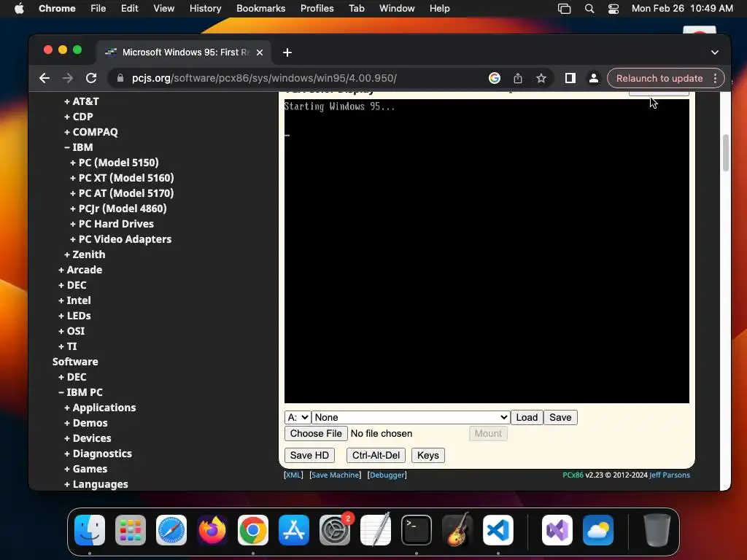Bookmark this page with the star
Screen dimensions: 747x560
541,78
